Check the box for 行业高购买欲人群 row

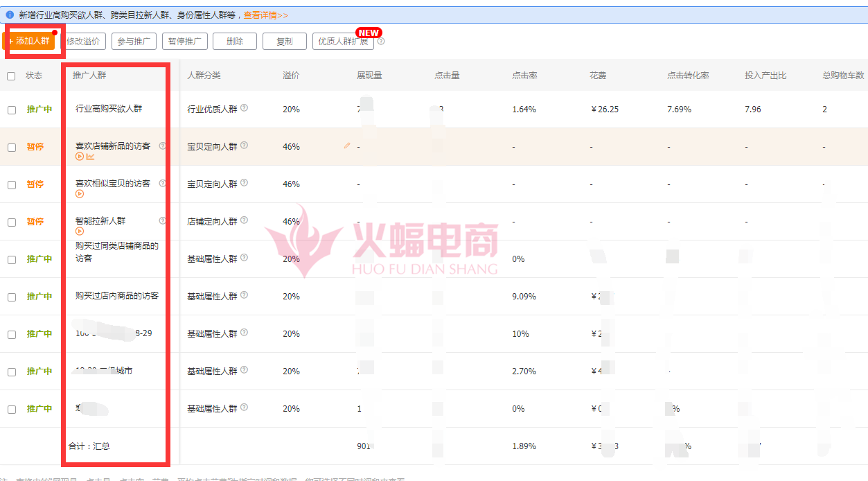11,110
